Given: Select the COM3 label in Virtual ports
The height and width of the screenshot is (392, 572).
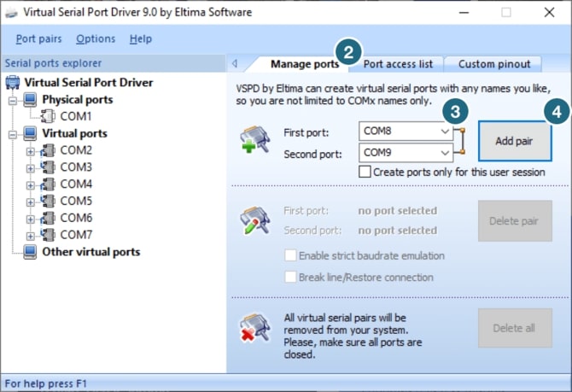Looking at the screenshot, I should pos(76,167).
